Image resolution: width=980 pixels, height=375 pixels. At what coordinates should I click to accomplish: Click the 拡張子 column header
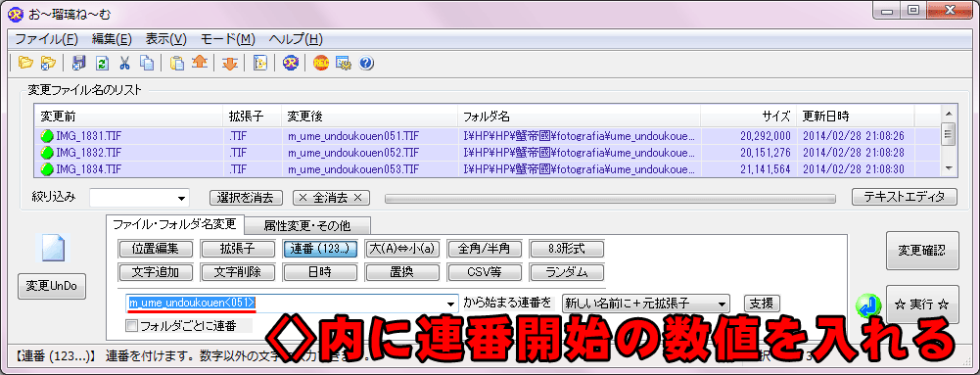click(x=252, y=117)
